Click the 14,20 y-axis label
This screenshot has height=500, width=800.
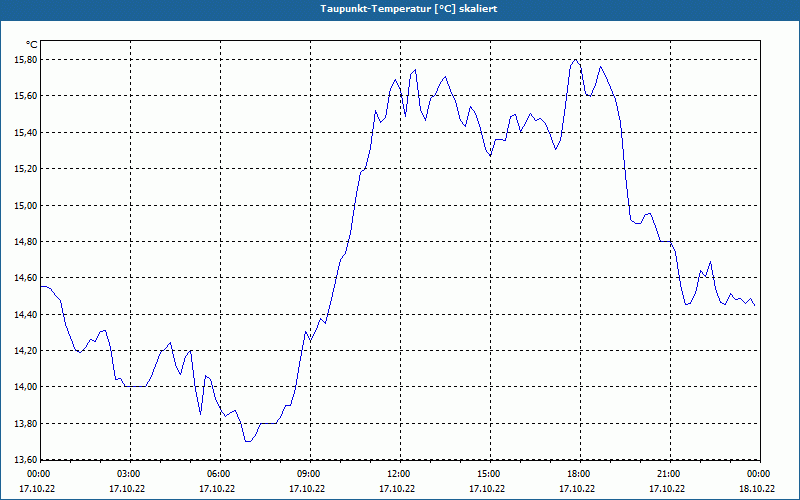25,351
